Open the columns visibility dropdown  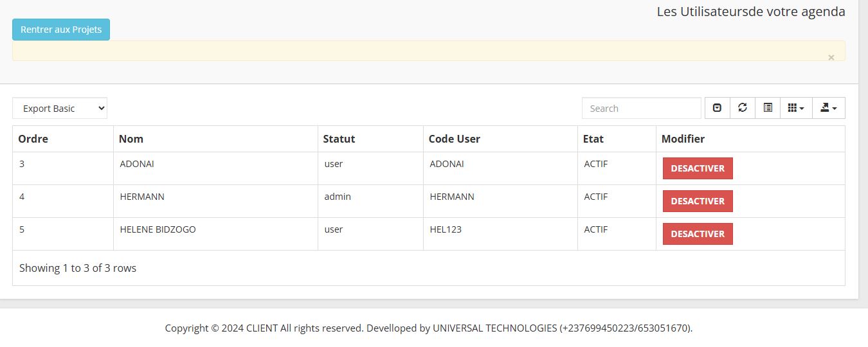(796, 108)
